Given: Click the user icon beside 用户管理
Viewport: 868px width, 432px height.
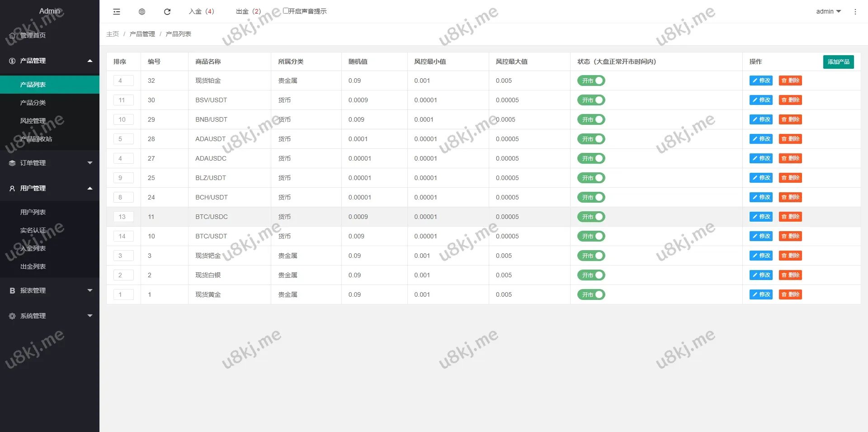Looking at the screenshot, I should click(x=12, y=188).
